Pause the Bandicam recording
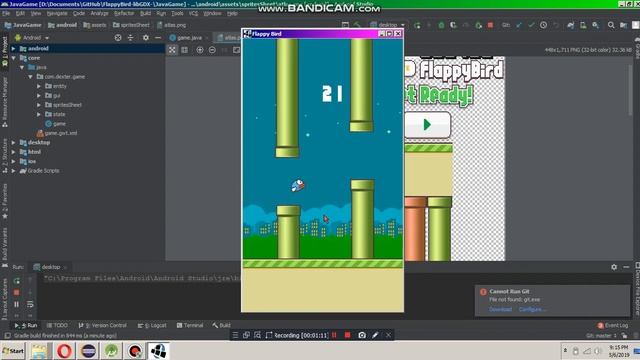The height and width of the screenshot is (360, 640). [x=334, y=335]
